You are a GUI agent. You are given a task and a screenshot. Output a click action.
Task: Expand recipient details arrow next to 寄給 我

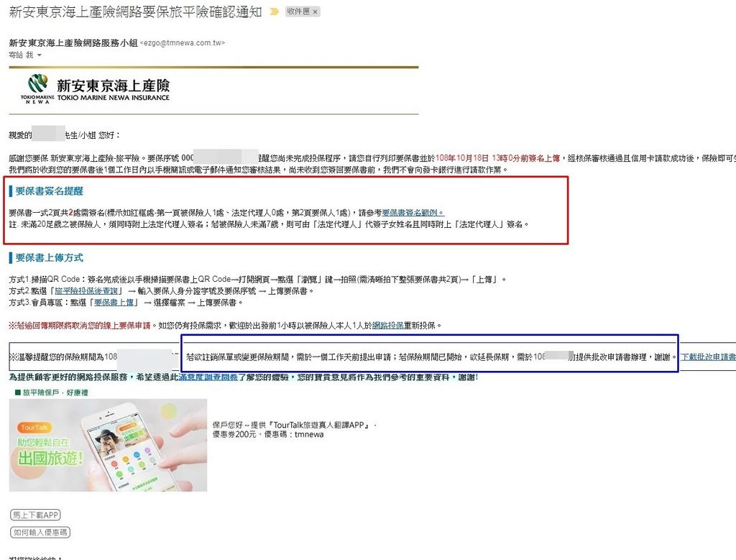coord(40,55)
